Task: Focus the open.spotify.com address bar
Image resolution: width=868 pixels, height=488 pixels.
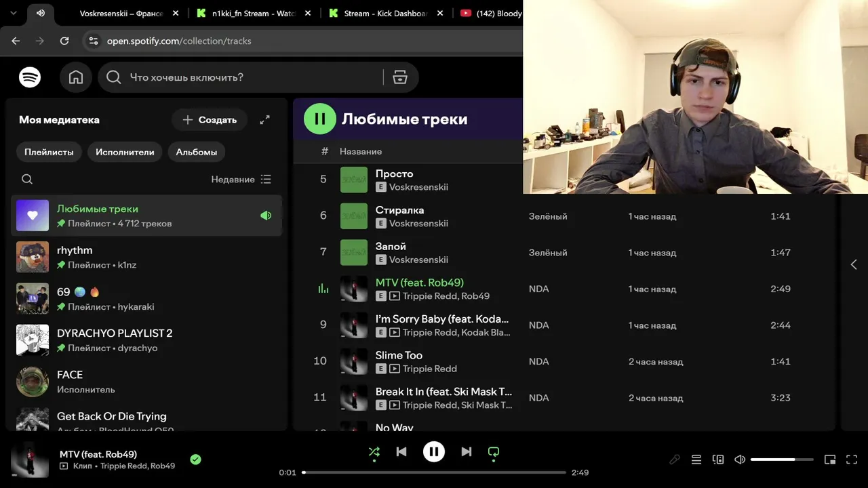Action: (179, 41)
